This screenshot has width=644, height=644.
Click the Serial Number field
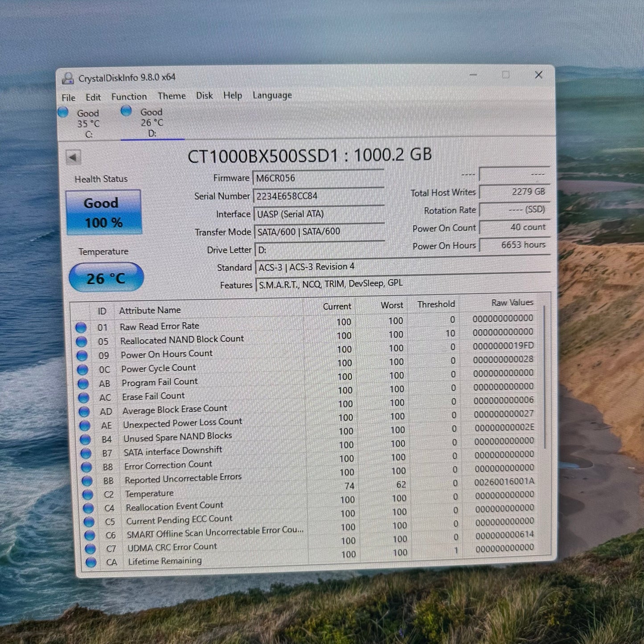point(318,196)
